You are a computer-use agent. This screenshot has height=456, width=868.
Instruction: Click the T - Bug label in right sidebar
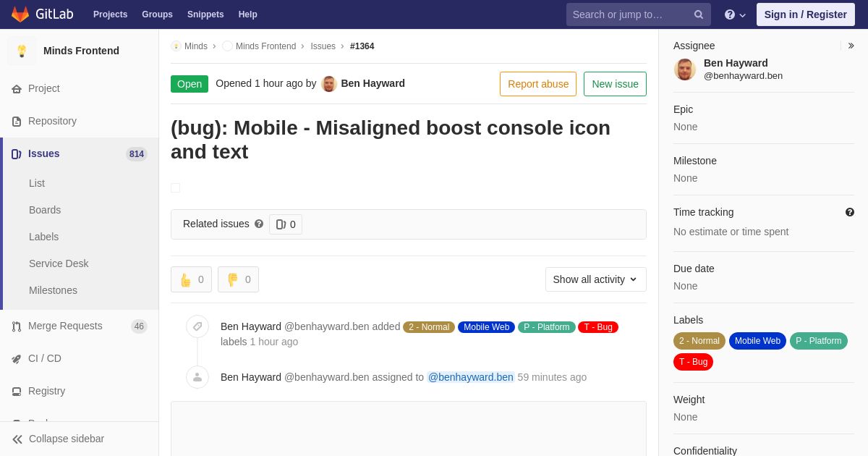tap(693, 362)
